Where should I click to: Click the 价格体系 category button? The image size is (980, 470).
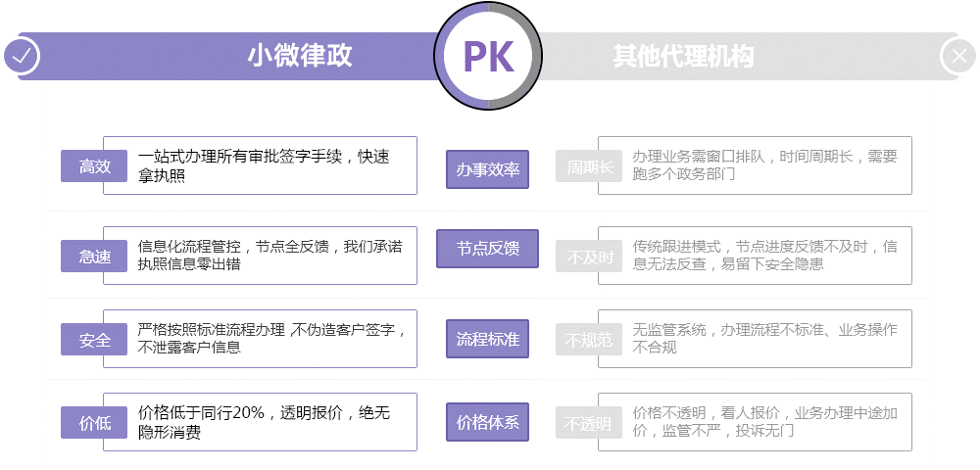pyautogui.click(x=487, y=422)
